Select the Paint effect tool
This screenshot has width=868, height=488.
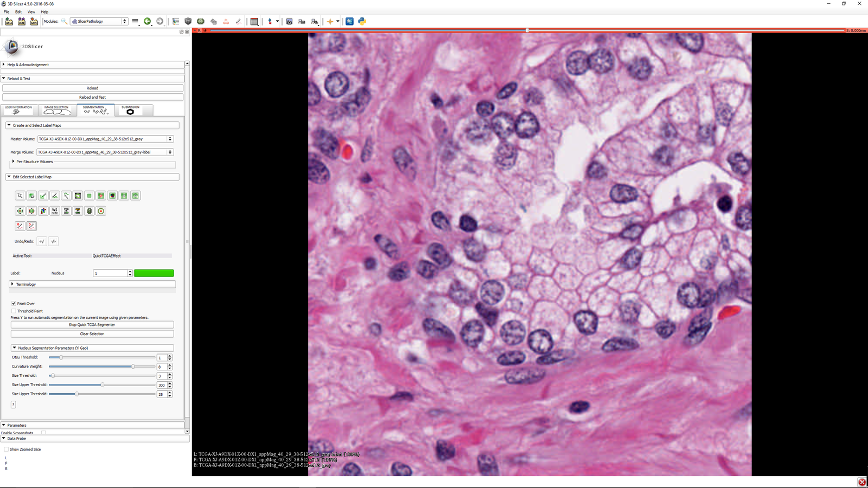[43, 196]
